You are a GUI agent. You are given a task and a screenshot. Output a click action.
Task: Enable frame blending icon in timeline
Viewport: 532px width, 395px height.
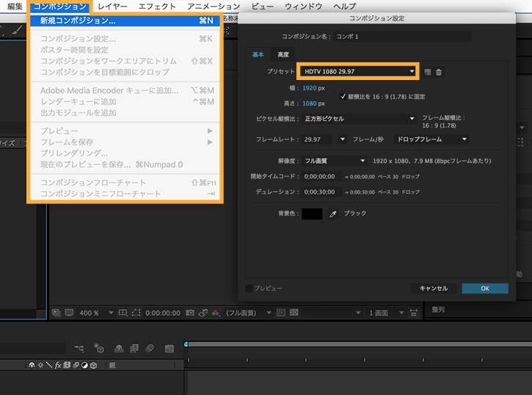pos(134,348)
